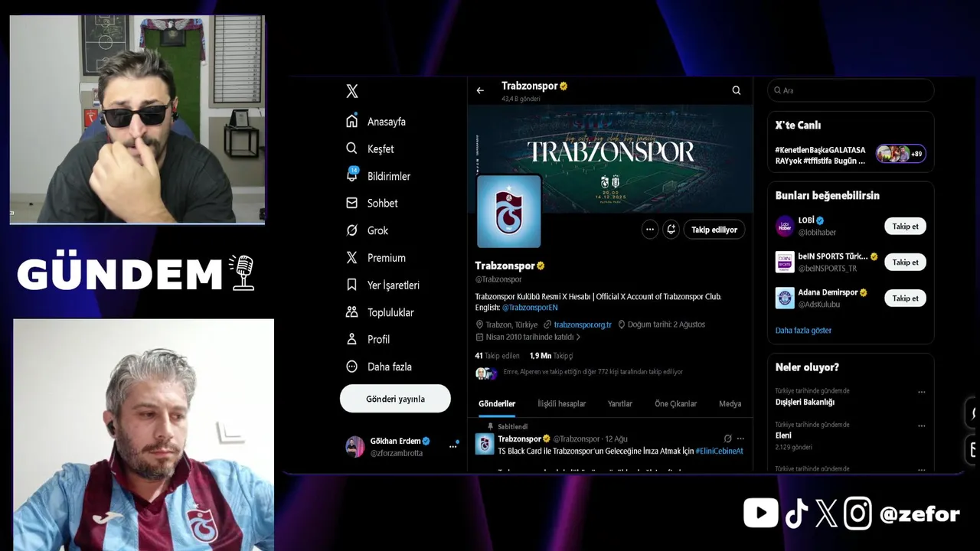Open Dışişleri Bakanlığı trend options dots
The image size is (980, 551).
[922, 392]
